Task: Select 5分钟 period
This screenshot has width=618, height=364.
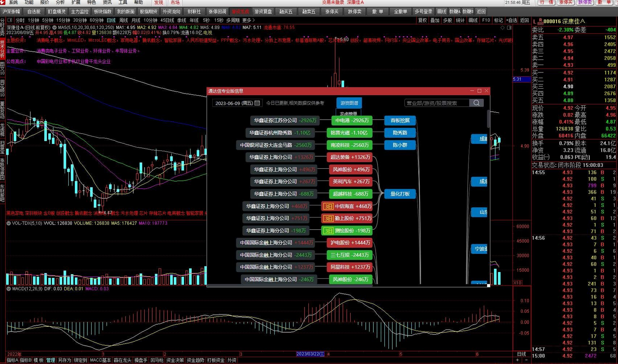Action: click(48, 20)
